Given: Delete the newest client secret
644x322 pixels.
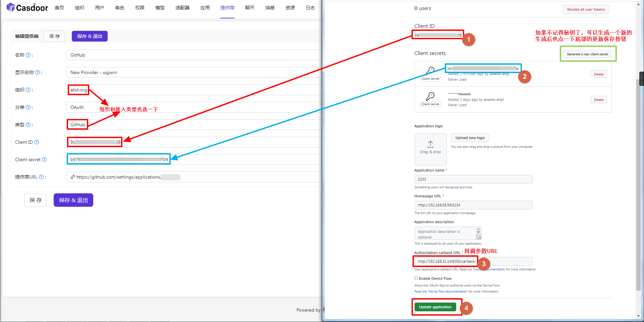Looking at the screenshot, I should click(x=598, y=74).
